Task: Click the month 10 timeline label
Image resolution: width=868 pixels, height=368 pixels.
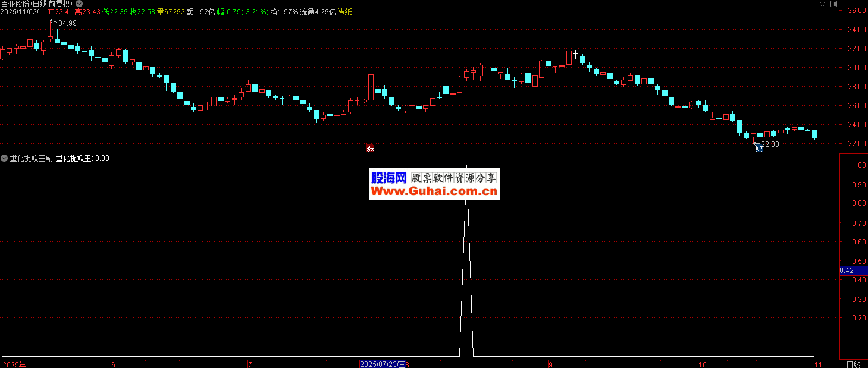Action: pos(703,364)
